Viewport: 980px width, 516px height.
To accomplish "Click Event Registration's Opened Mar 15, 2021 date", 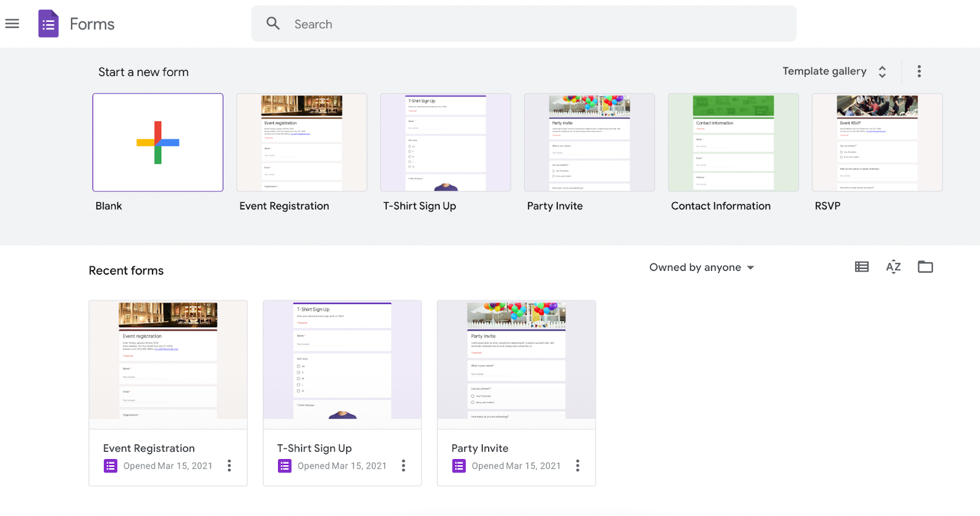I will click(168, 466).
